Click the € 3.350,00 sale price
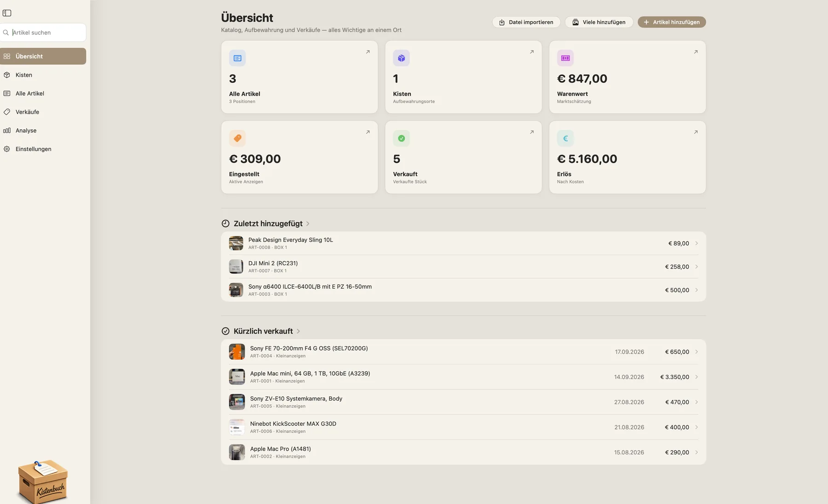 pos(674,377)
